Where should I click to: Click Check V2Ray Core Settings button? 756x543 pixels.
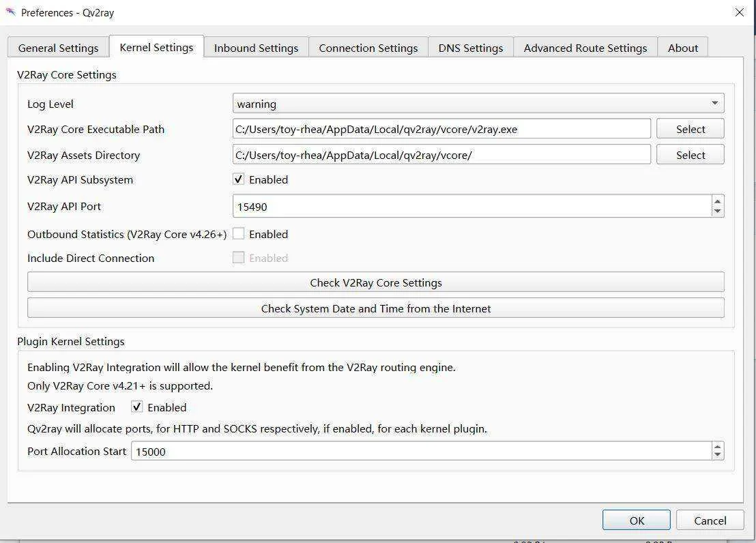(375, 282)
